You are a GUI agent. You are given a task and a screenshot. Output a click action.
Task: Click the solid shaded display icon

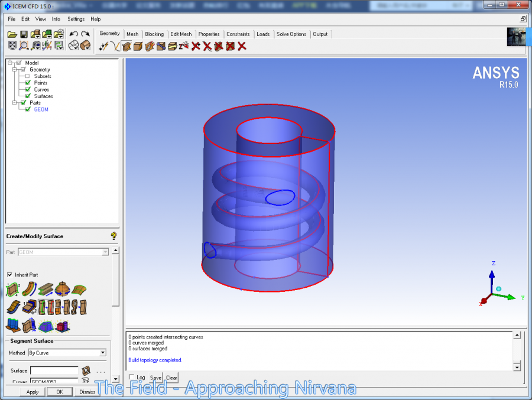point(85,45)
